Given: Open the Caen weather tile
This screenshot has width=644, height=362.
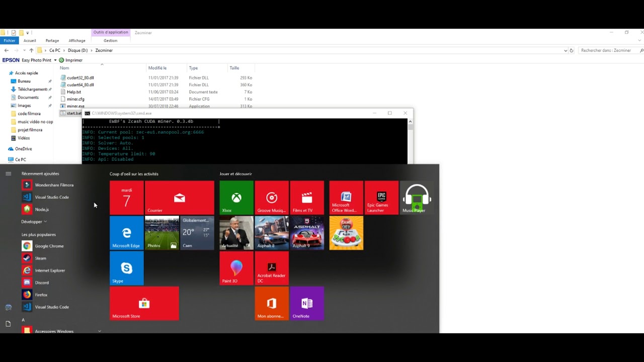Looking at the screenshot, I should coord(197,233).
